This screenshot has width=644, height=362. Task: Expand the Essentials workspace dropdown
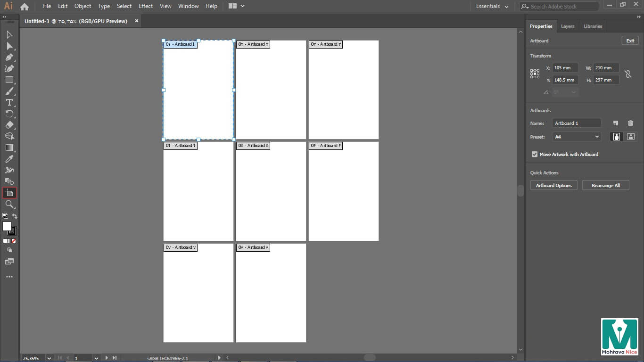[x=492, y=6]
